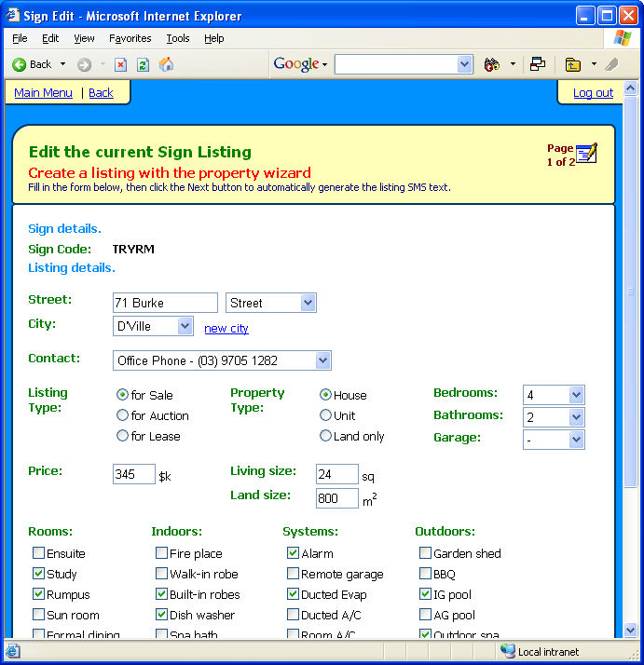This screenshot has width=644, height=665.
Task: Open the Favorites menu
Action: pos(130,38)
